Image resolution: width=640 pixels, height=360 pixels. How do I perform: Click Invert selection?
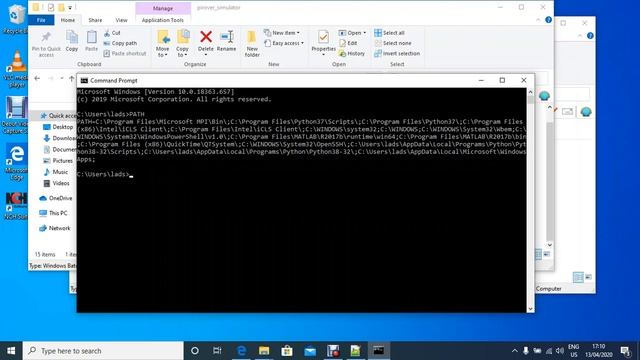(x=397, y=53)
